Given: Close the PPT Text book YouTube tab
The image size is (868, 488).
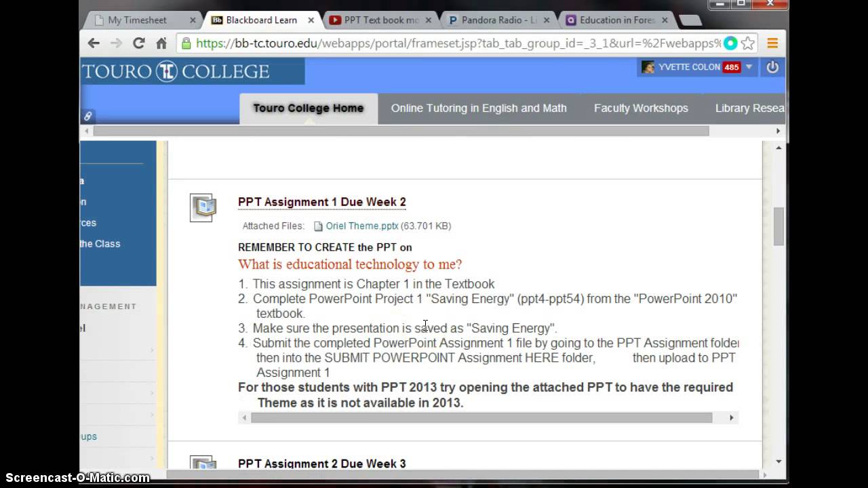Looking at the screenshot, I should pos(429,20).
